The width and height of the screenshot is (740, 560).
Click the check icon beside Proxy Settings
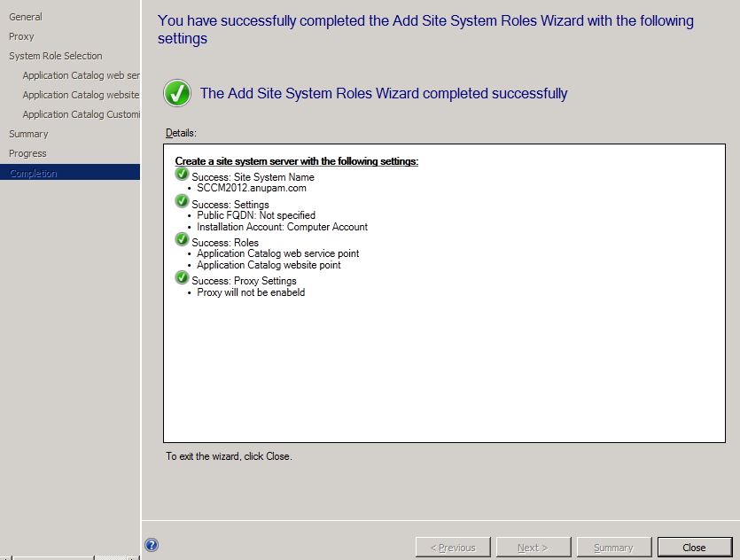pyautogui.click(x=182, y=280)
